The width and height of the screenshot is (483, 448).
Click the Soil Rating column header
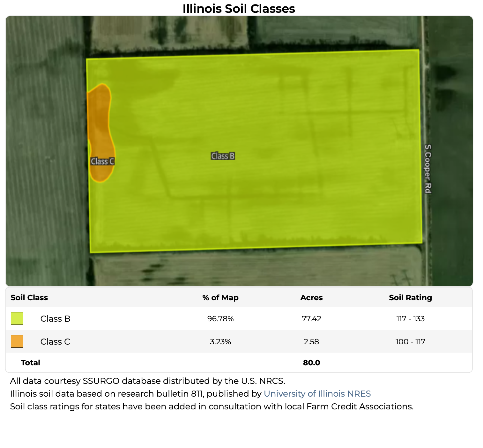pos(410,297)
